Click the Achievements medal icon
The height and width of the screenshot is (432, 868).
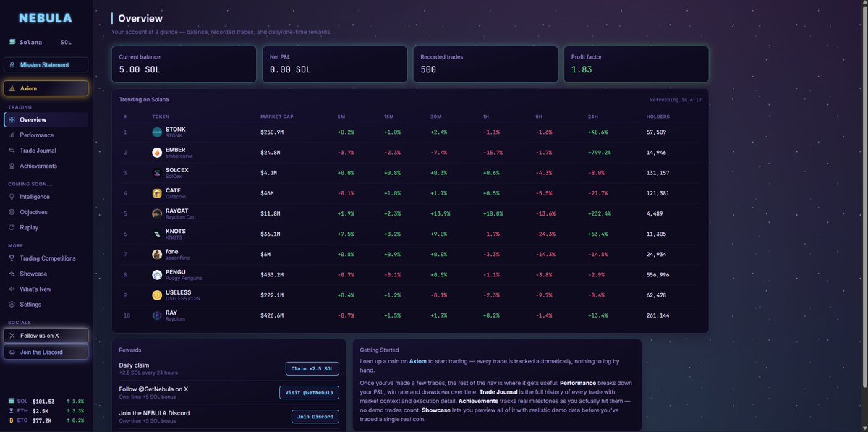[x=12, y=166]
